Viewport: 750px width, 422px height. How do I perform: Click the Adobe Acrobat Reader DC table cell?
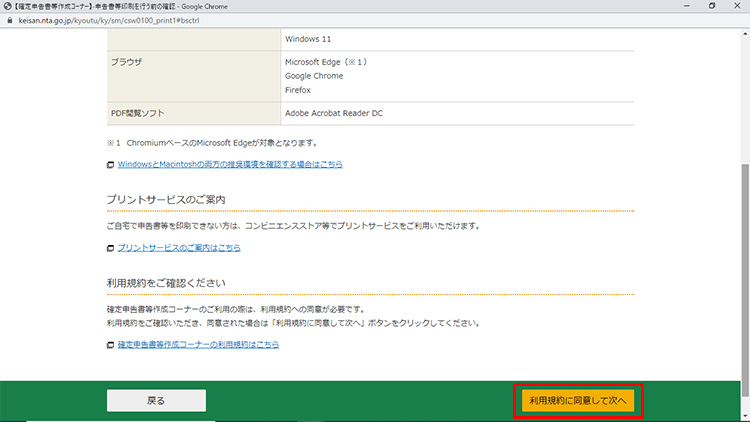pyautogui.click(x=334, y=113)
